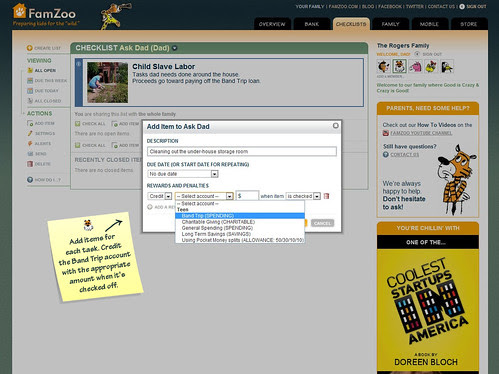Open the Blog header link
This screenshot has width=499, height=374.
click(x=368, y=6)
